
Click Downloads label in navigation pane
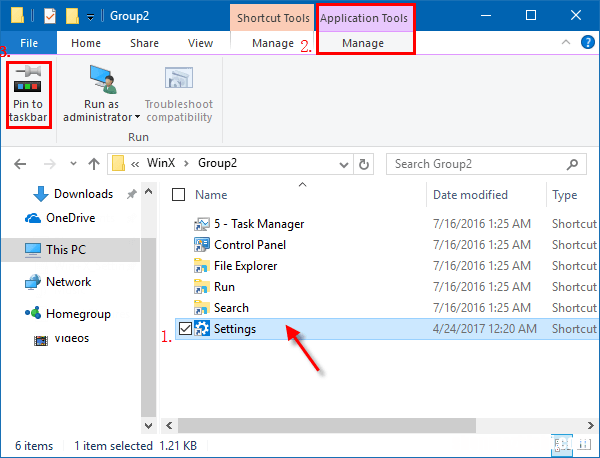(83, 194)
